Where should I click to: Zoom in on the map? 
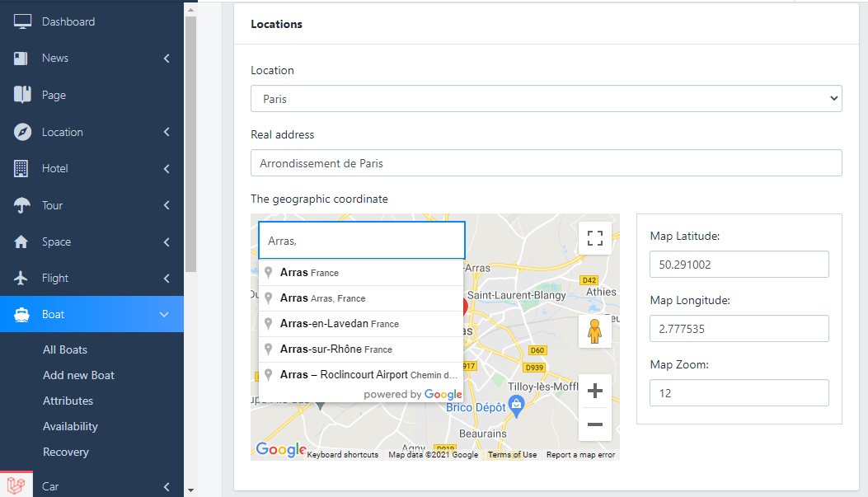[594, 391]
